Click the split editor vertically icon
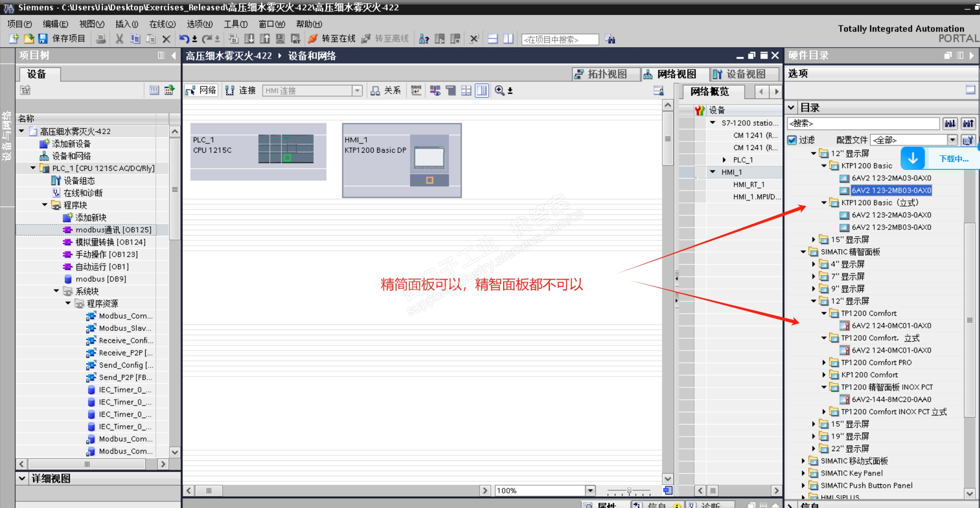 508,39
